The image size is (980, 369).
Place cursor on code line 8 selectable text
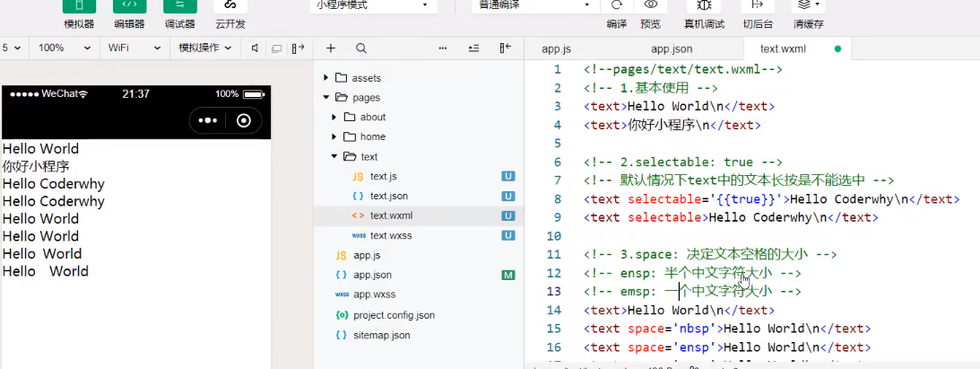coord(771,199)
